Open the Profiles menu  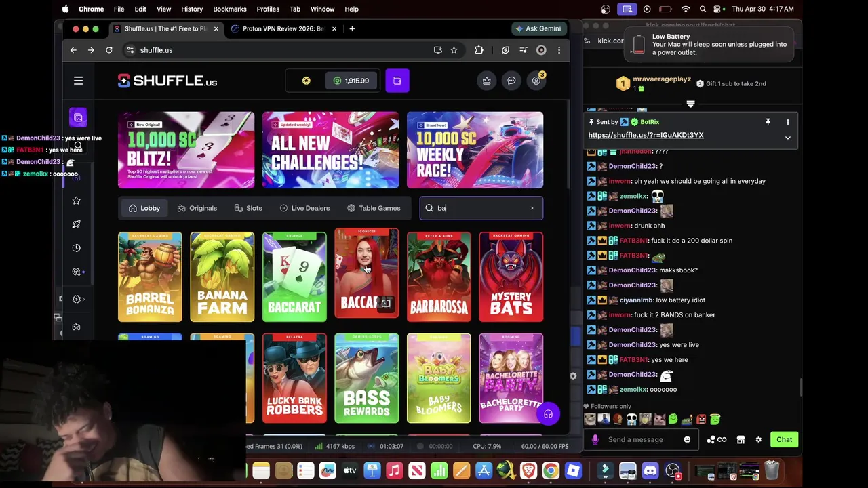click(268, 9)
